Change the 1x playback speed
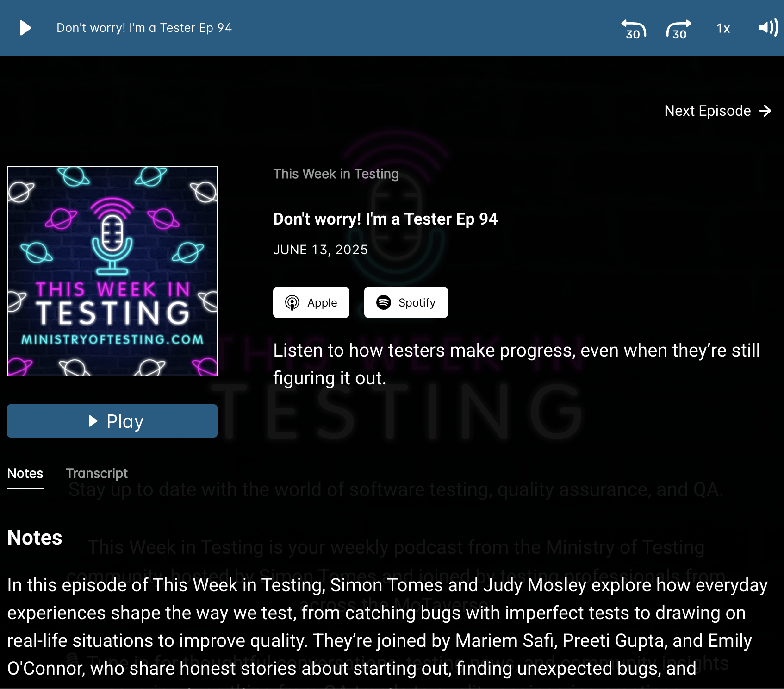The height and width of the screenshot is (689, 784). [x=723, y=28]
